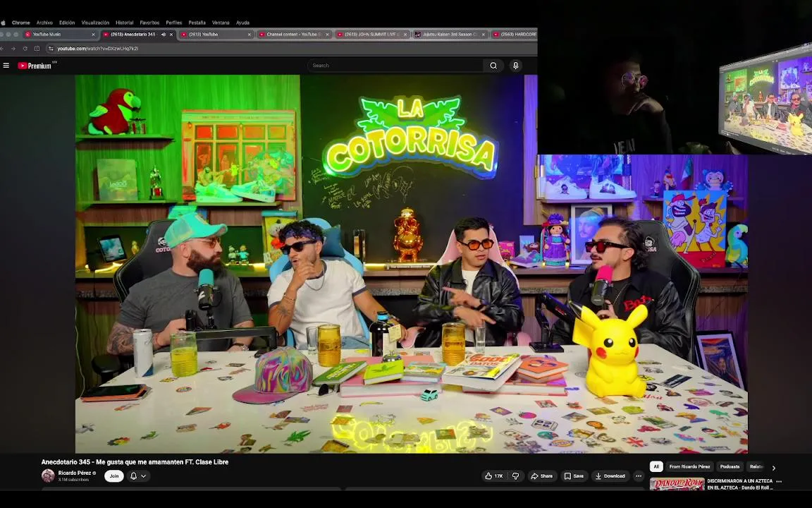Click the Anecdotario 345 video title

pos(135,462)
